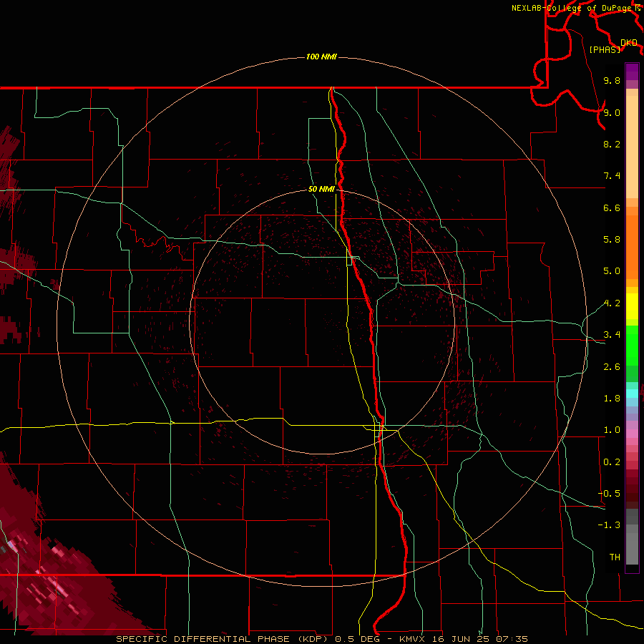Click the Specific Differential Phase caption at bottom
Viewport: 644px width, 644px height.
coord(321,639)
